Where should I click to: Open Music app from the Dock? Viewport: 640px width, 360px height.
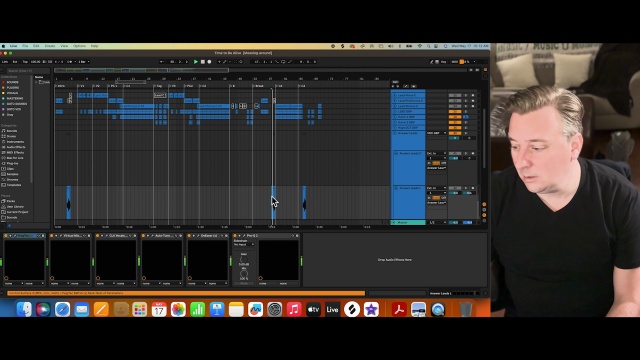pyautogui.click(x=294, y=309)
